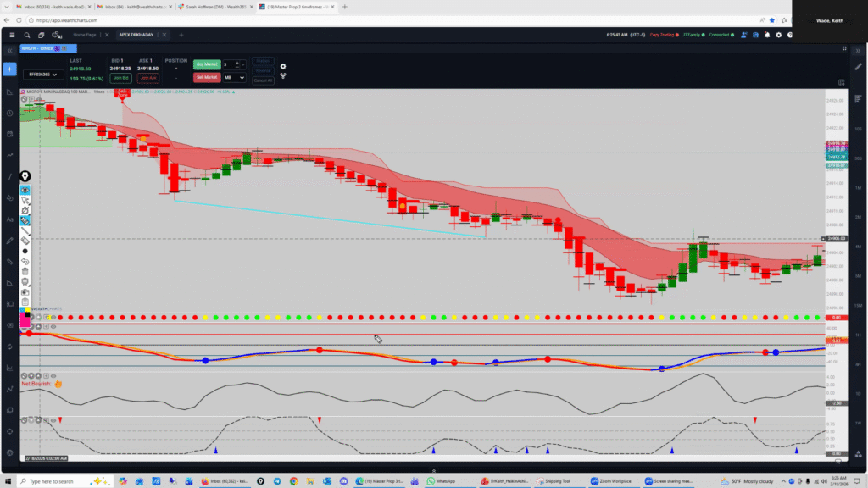Viewport: 868px width, 488px height.
Task: Select the APEX workspace tab
Action: 137,35
